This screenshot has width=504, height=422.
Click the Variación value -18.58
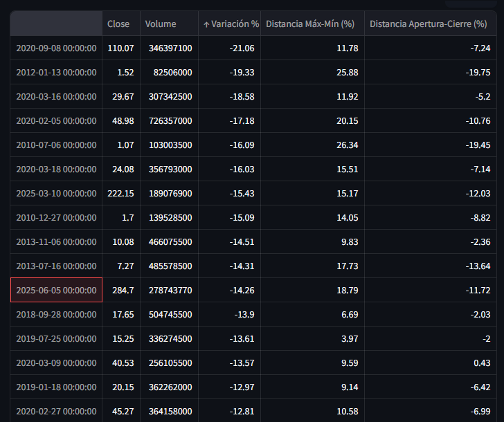tap(230, 96)
